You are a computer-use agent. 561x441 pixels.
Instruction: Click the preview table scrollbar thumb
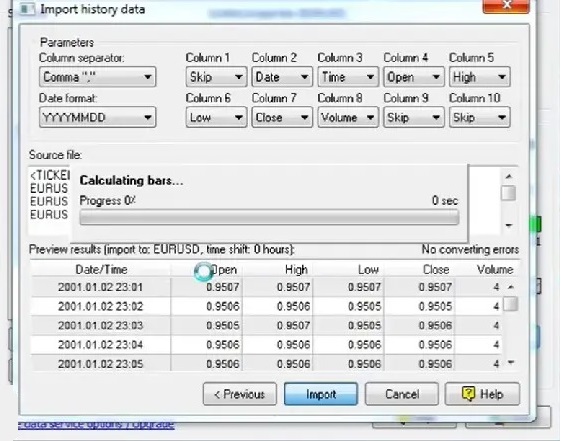point(511,304)
